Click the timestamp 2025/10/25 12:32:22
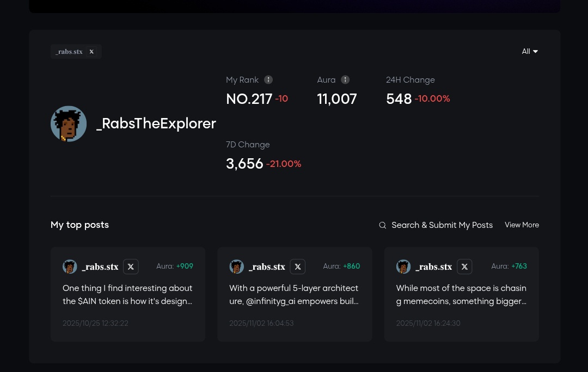 95,323
